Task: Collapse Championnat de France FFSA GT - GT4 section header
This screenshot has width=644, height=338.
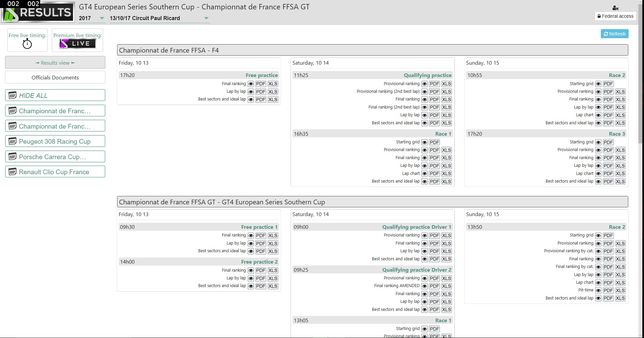Action: pyautogui.click(x=372, y=202)
